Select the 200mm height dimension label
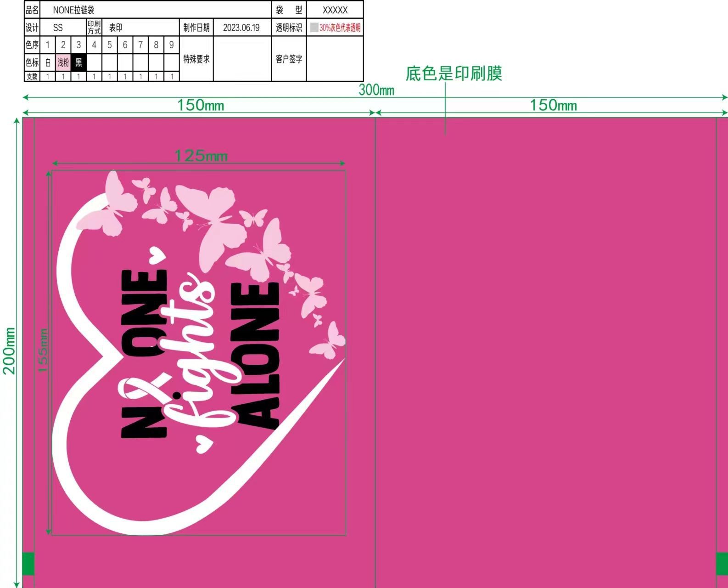Screen dimensions: 728x588 9,351
